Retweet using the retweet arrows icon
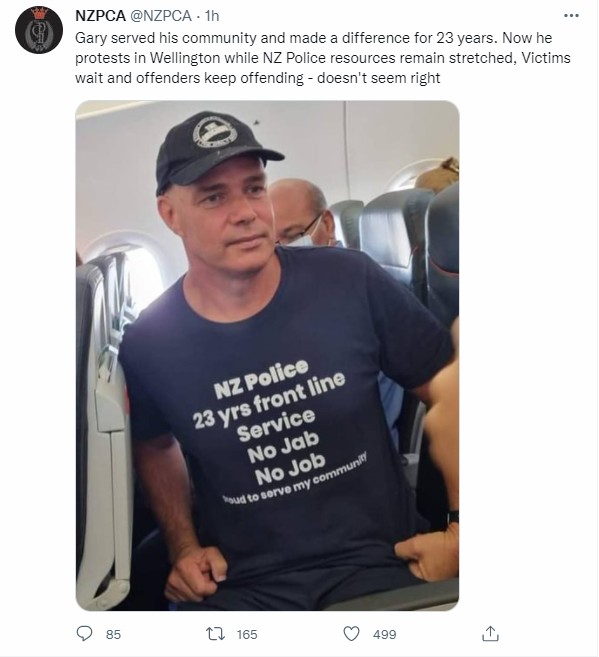 coord(216,634)
